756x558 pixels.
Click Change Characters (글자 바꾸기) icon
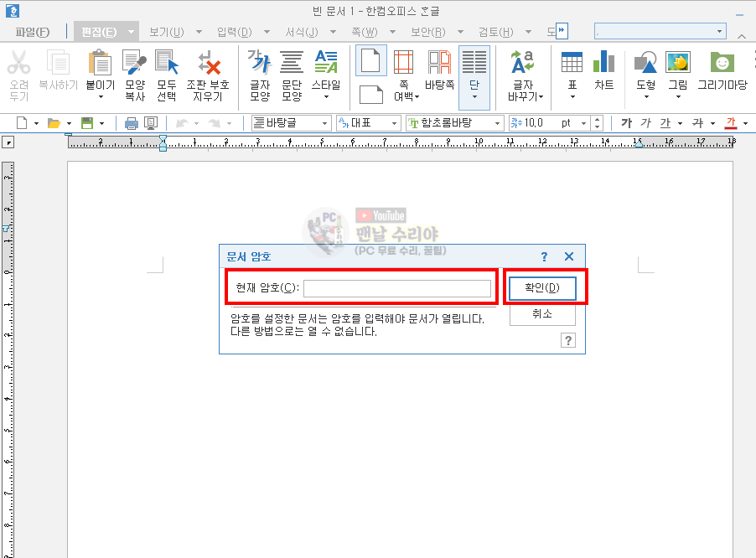pos(523,63)
